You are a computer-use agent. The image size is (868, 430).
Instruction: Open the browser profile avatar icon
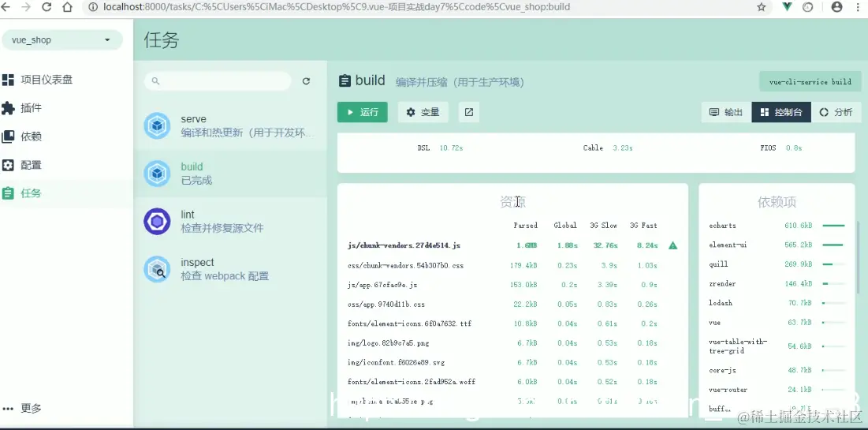coord(837,7)
